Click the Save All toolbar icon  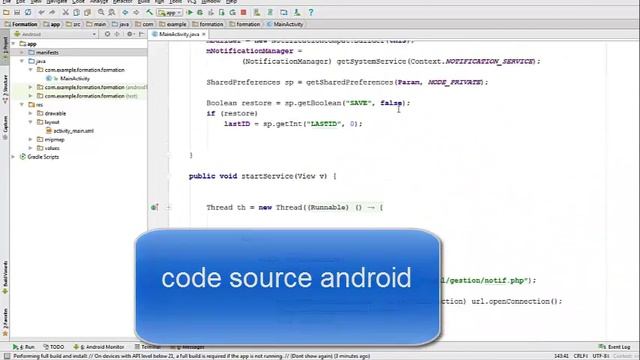(17, 13)
